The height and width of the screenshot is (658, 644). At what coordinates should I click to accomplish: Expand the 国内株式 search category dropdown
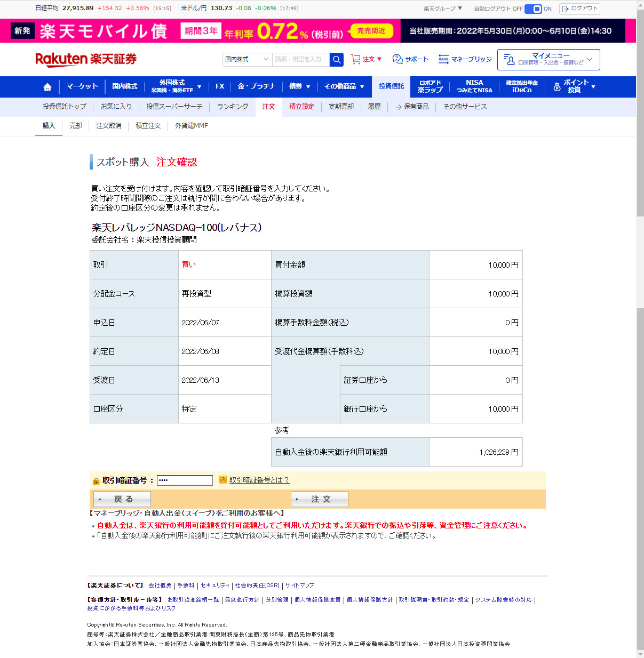247,60
